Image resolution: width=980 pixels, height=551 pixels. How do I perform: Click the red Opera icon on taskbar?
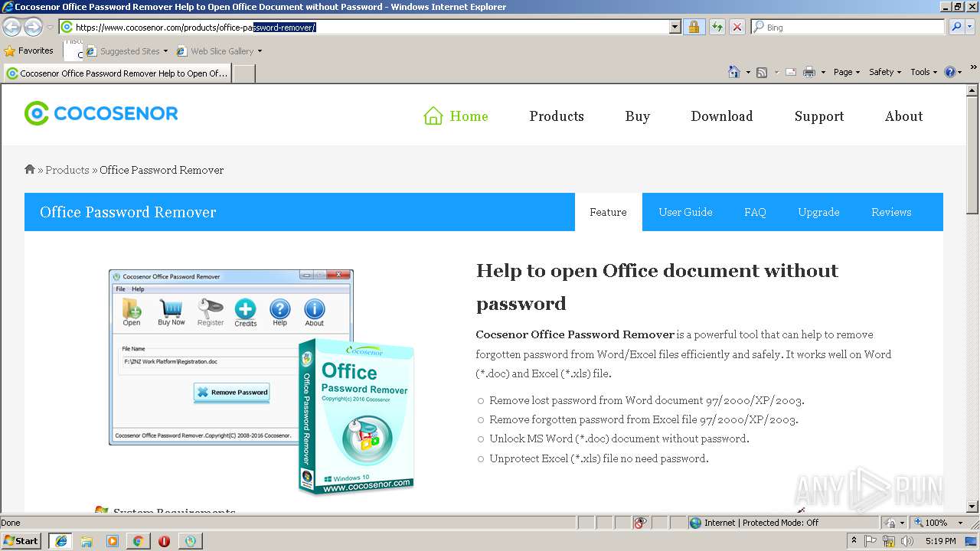[x=164, y=541]
